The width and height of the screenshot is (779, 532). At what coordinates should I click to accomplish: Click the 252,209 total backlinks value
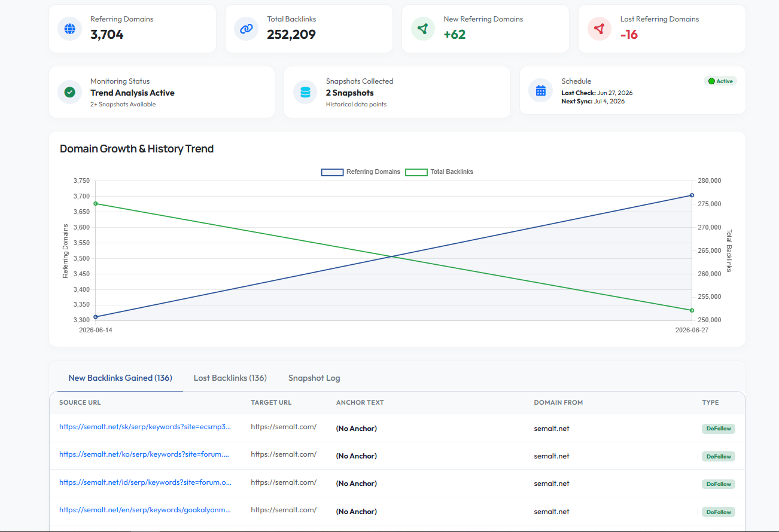point(291,35)
